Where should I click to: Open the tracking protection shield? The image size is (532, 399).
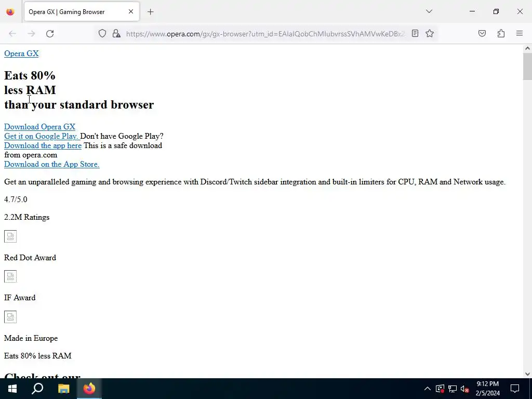102,34
